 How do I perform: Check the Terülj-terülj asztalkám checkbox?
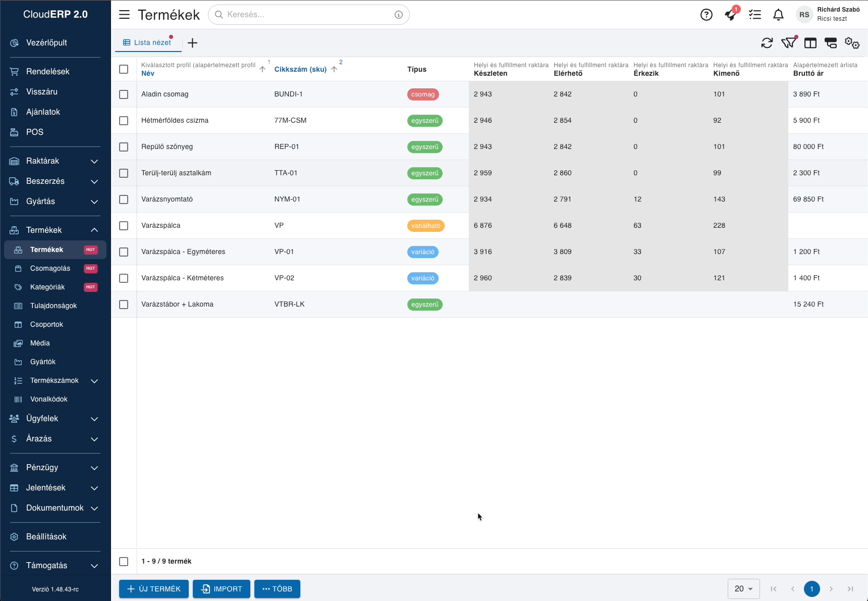click(124, 173)
